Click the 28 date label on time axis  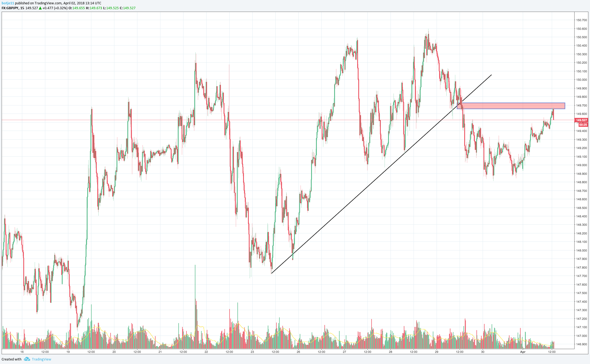point(391,352)
